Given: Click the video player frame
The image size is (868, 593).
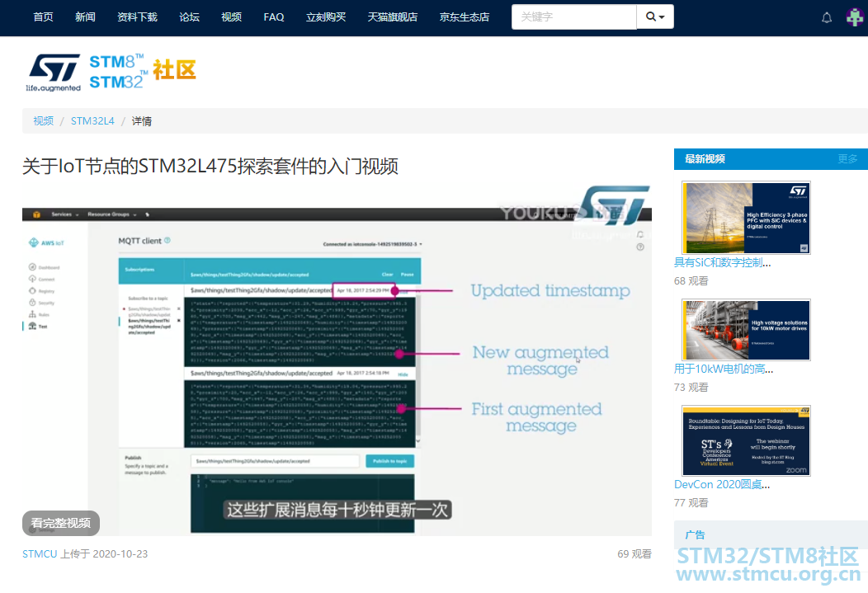Looking at the screenshot, I should click(x=337, y=360).
